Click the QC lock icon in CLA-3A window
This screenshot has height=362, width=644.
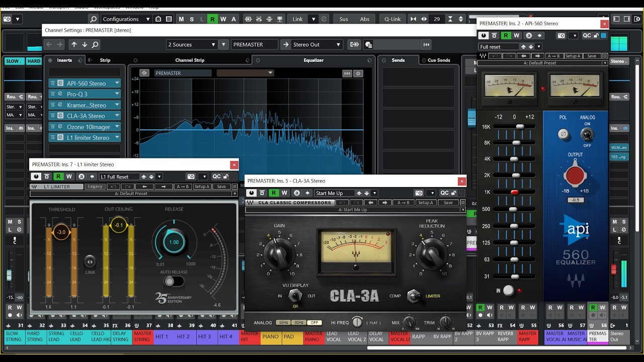pos(454,193)
